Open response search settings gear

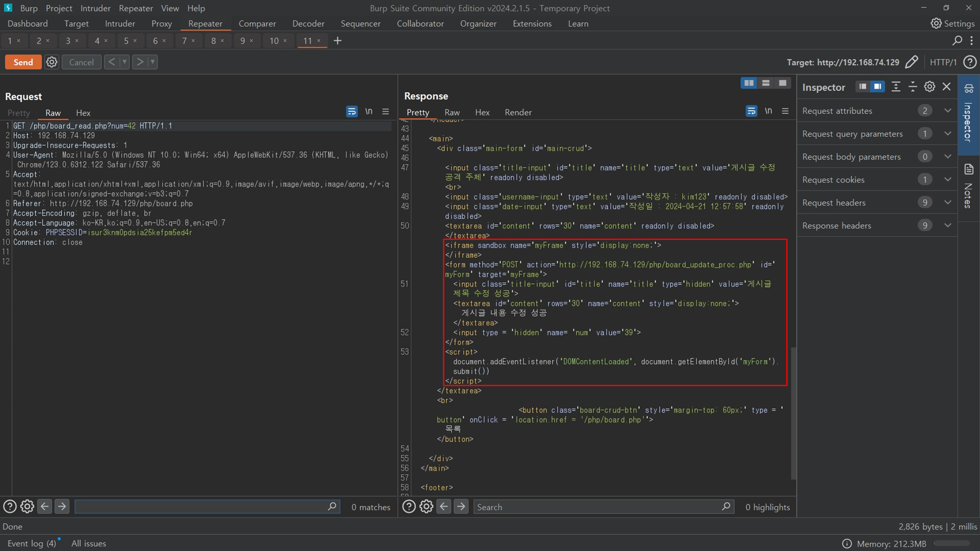point(426,507)
